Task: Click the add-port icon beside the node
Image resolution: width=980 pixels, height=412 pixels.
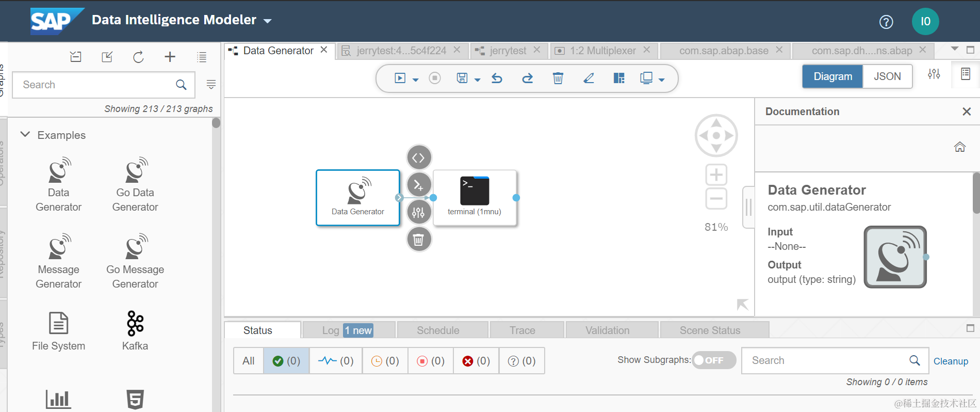Action: (419, 184)
